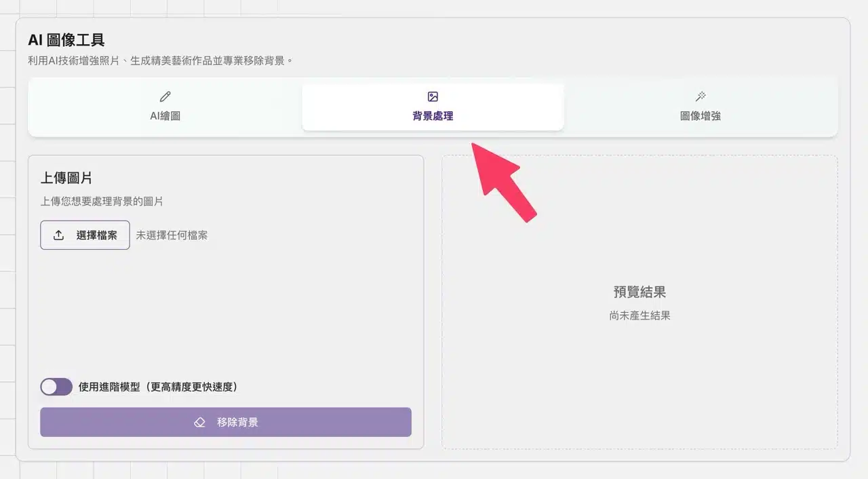Viewport: 868px width, 479px height.
Task: Switch to the AI繪圖 tab label
Action: [165, 116]
